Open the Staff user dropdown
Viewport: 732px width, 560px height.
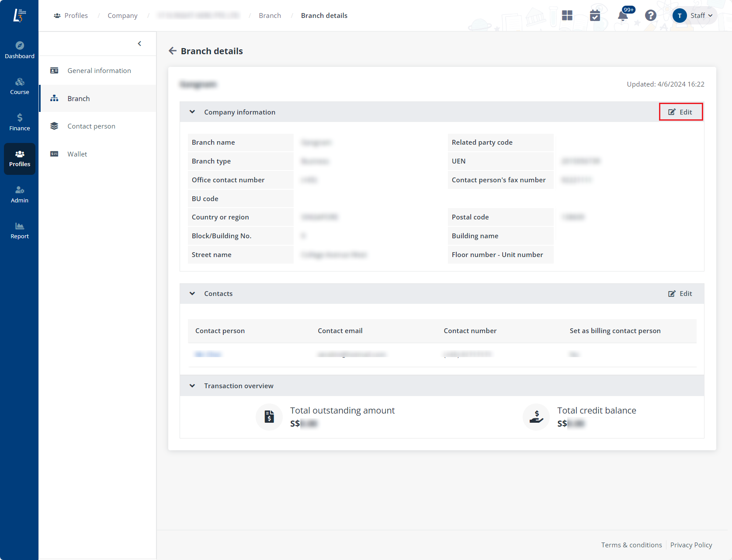pyautogui.click(x=694, y=16)
